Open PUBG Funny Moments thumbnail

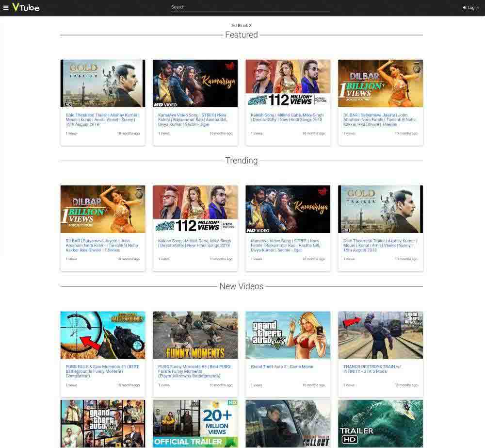(195, 335)
